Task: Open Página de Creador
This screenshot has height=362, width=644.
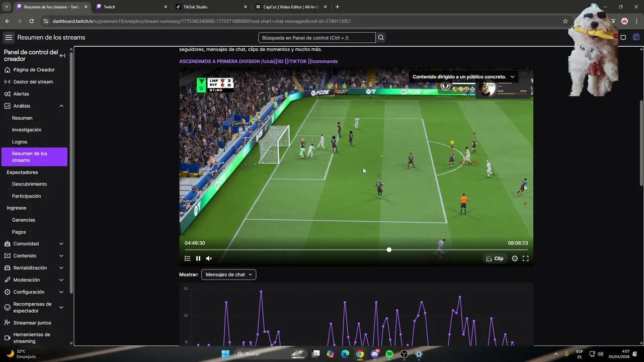Action: (x=34, y=70)
